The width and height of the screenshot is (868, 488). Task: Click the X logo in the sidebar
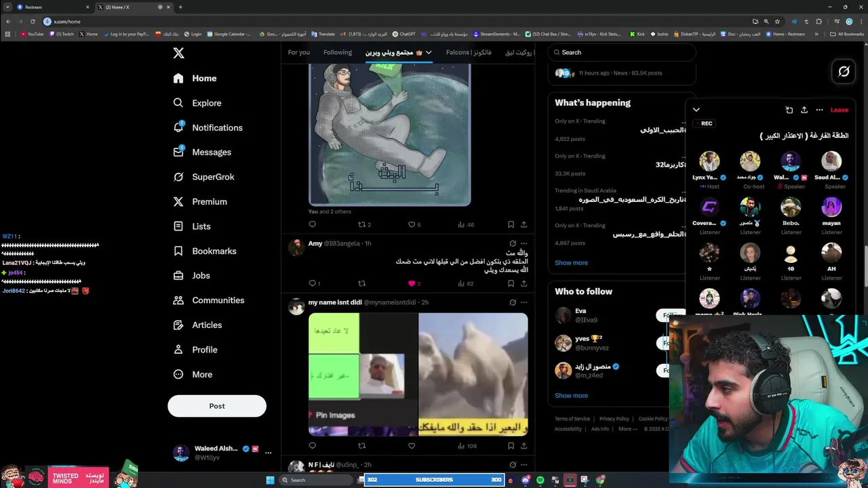(x=178, y=53)
